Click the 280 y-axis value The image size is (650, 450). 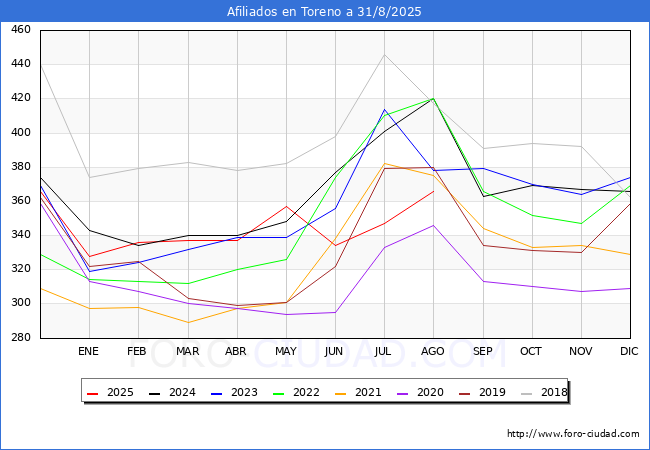(21, 337)
